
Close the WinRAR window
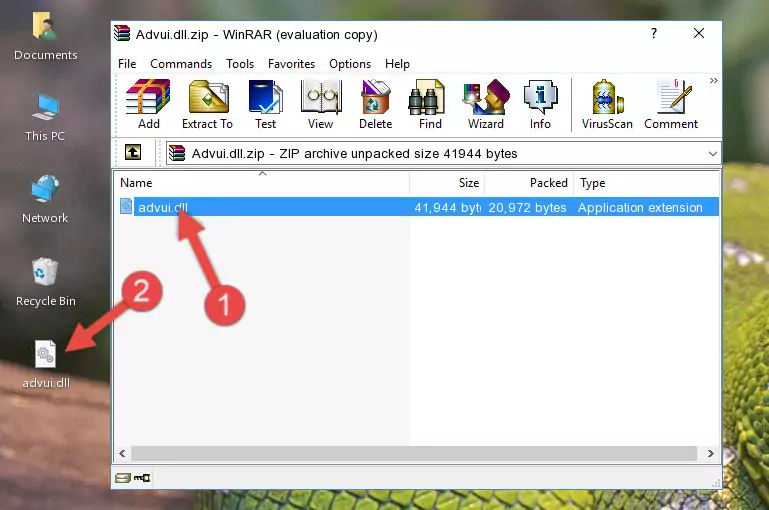699,33
